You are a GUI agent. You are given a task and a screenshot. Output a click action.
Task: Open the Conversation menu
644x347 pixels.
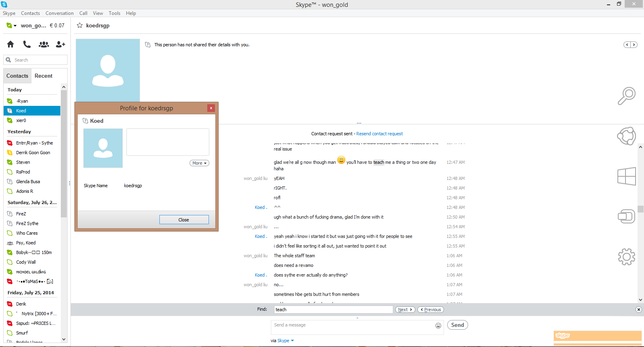pyautogui.click(x=60, y=13)
